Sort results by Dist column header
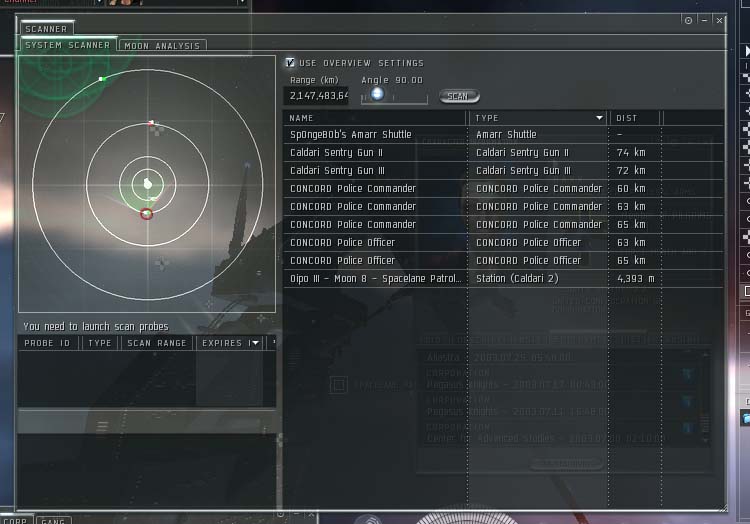 (635, 118)
